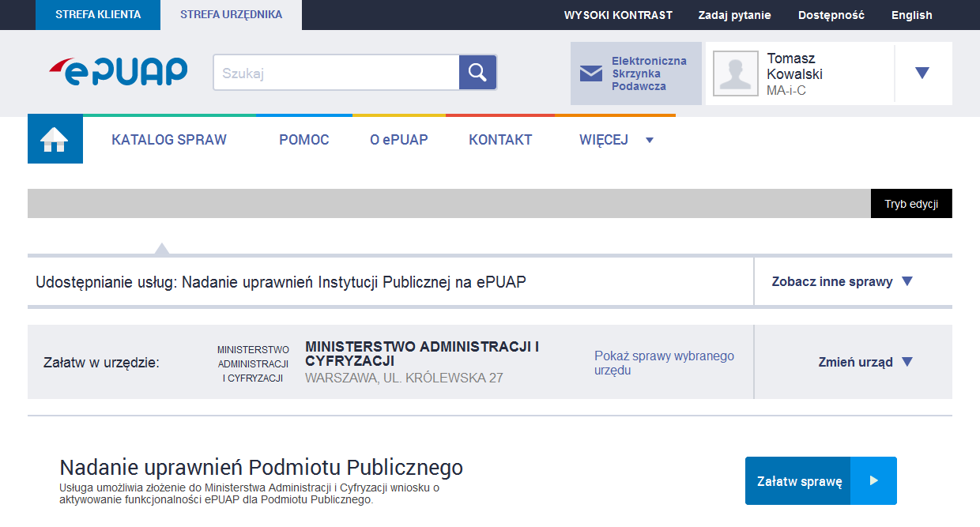Click the envelope icon for Skrzynka Podawcza

(x=590, y=73)
